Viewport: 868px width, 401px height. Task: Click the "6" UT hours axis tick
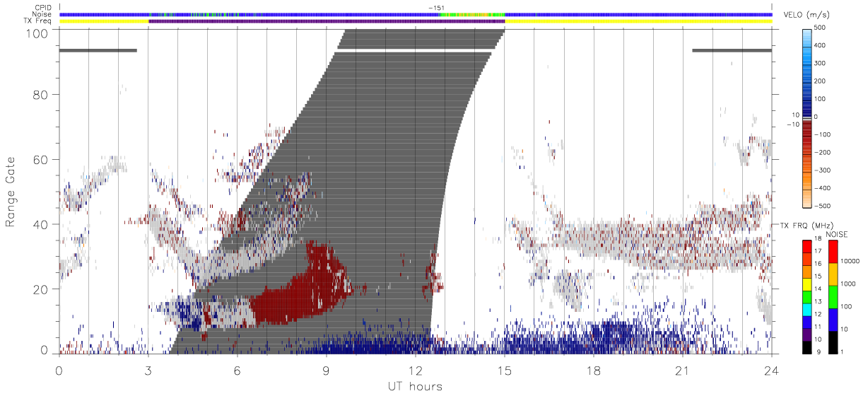[x=237, y=371]
